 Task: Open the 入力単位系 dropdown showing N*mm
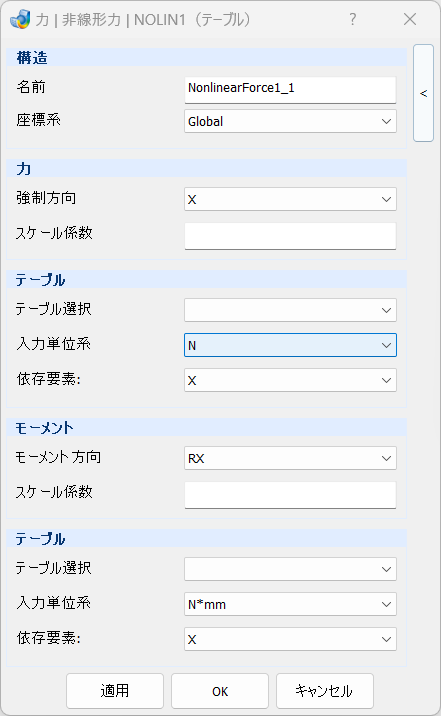pos(290,605)
